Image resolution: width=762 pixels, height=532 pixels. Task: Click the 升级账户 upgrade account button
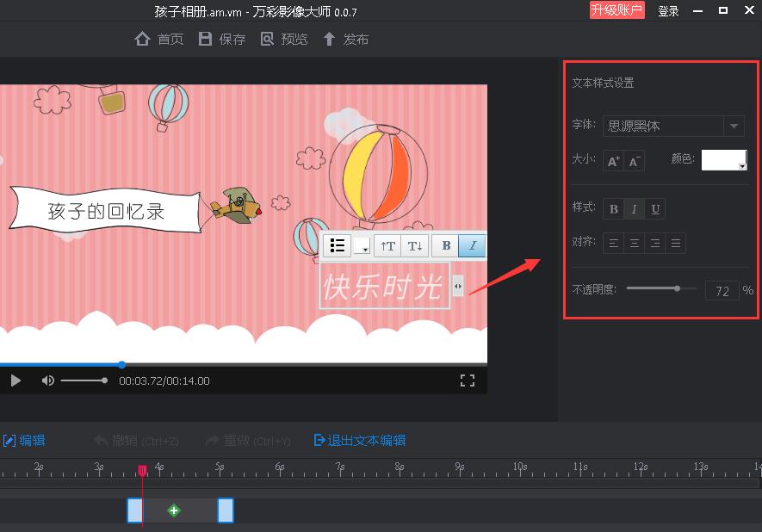tap(616, 9)
